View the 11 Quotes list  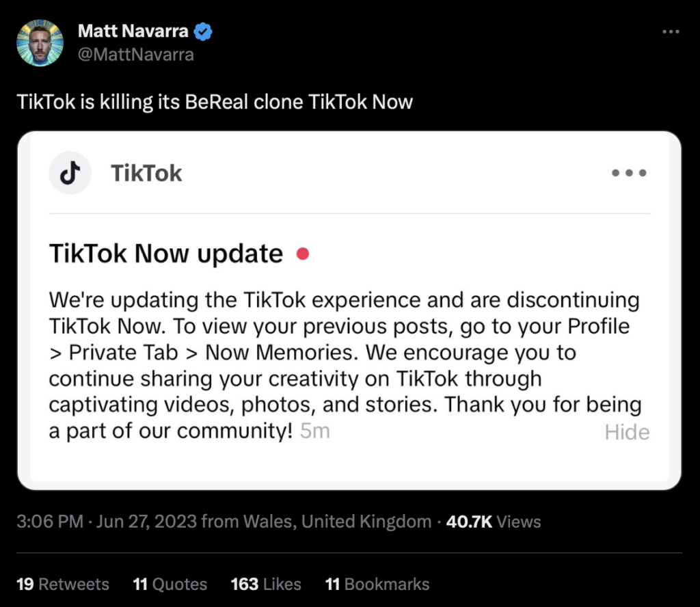(x=170, y=584)
